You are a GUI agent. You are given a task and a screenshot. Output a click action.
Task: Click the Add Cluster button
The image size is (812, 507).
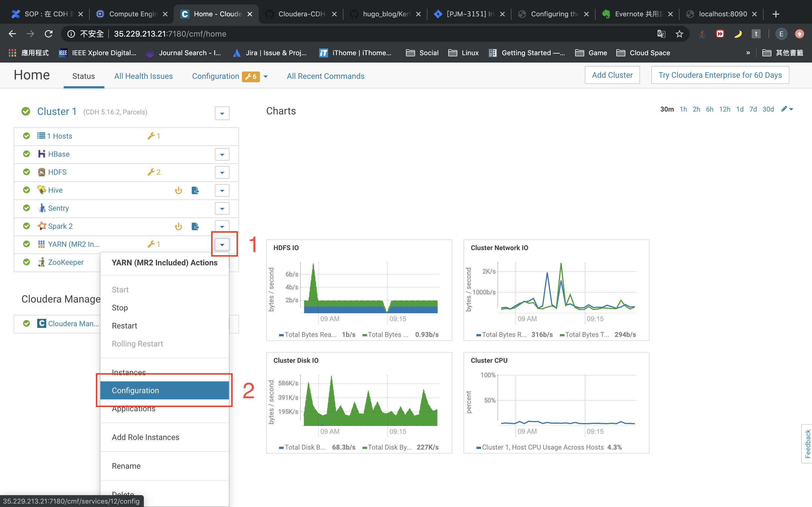612,75
